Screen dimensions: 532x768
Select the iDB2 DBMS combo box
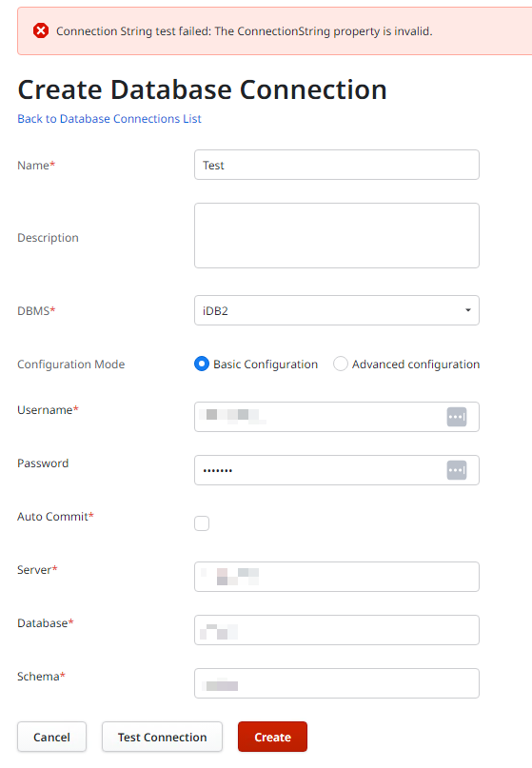pyautogui.click(x=337, y=310)
